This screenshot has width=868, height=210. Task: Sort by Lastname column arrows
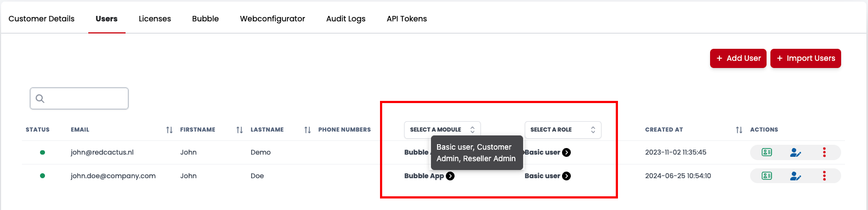point(308,130)
